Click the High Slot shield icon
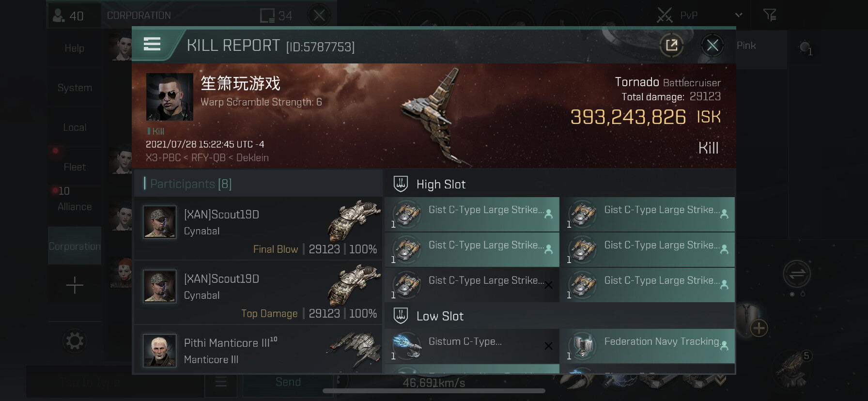 click(x=401, y=184)
